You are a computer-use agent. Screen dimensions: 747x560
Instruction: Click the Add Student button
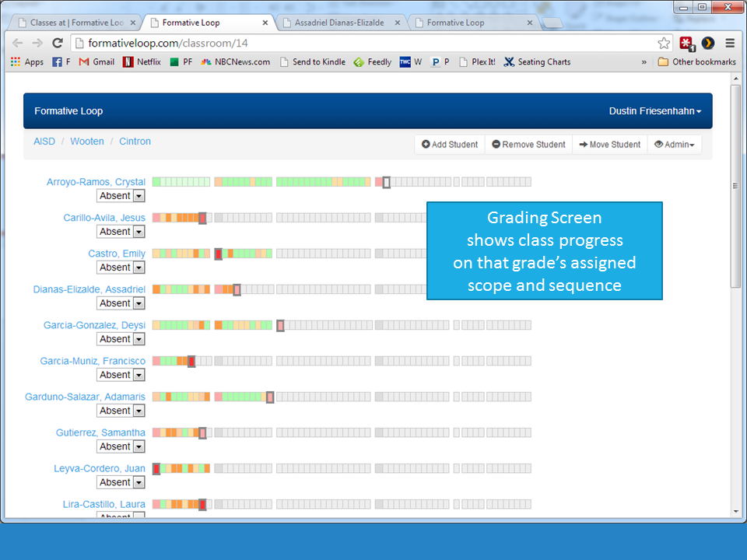(450, 145)
